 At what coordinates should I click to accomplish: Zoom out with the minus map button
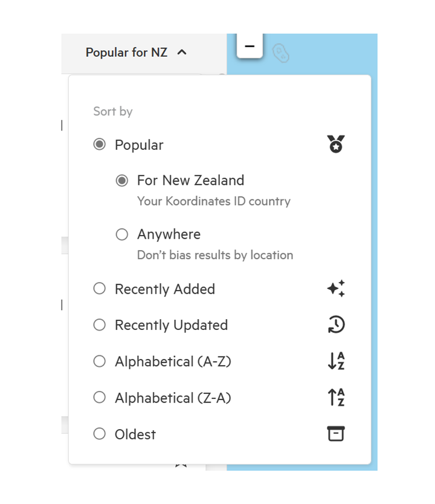(250, 47)
